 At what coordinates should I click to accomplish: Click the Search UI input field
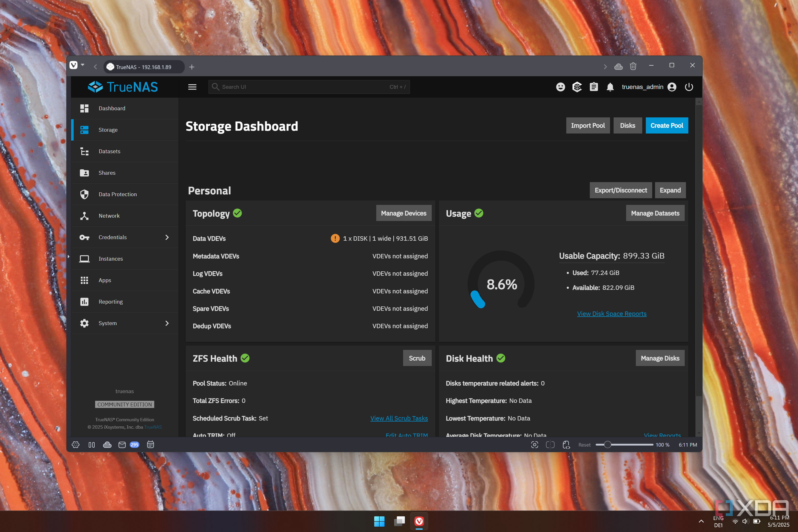309,87
